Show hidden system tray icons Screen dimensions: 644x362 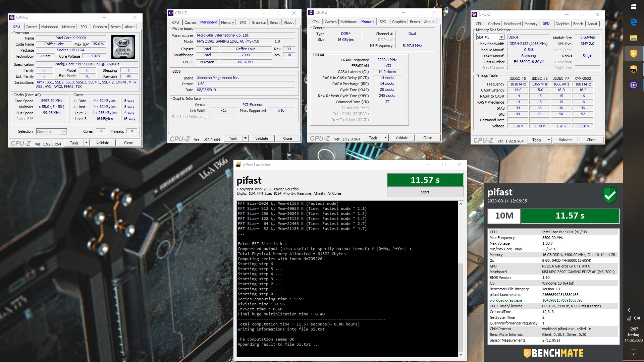click(x=629, y=310)
